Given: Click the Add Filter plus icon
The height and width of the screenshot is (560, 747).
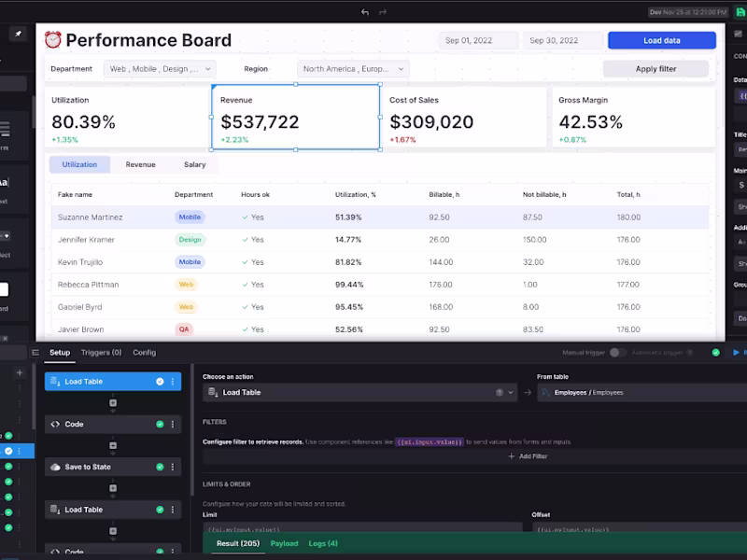Looking at the screenshot, I should [511, 456].
